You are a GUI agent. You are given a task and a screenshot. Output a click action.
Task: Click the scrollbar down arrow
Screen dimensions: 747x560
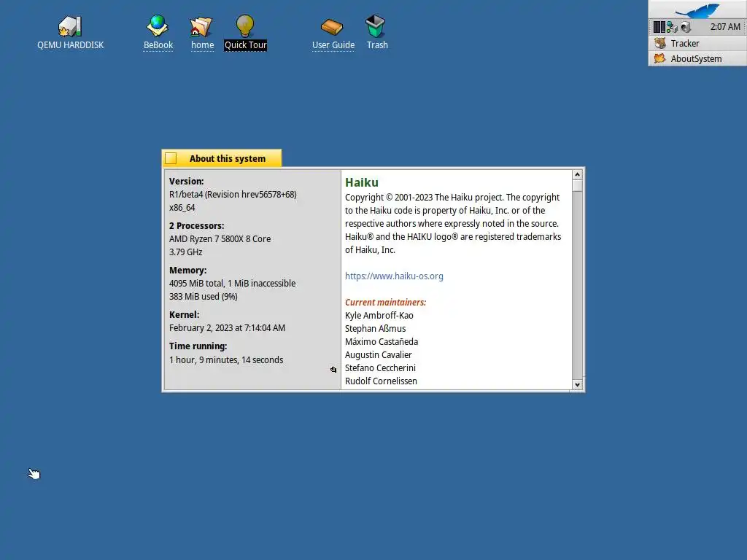point(578,385)
